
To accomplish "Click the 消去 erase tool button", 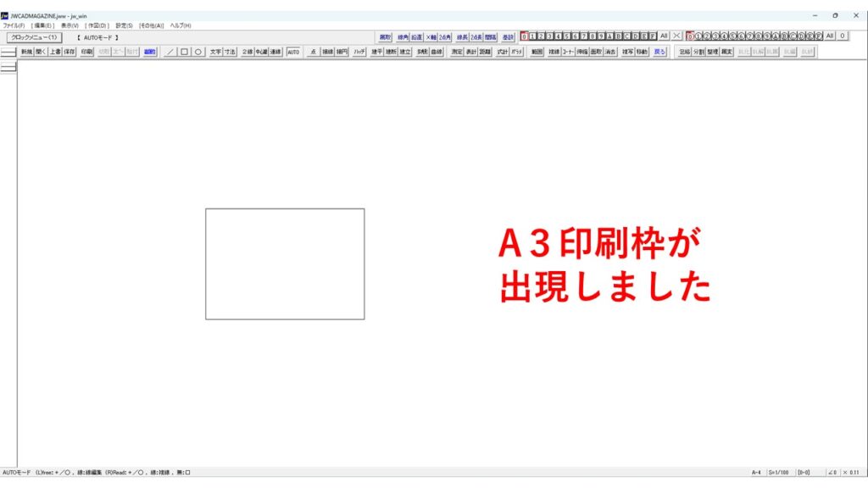I will (x=610, y=52).
